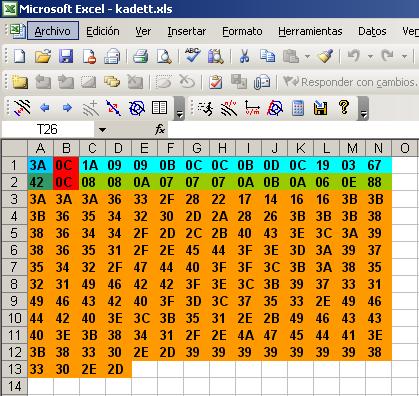Click the black and yellow floppy save icon
The image size is (419, 396).
point(320,108)
